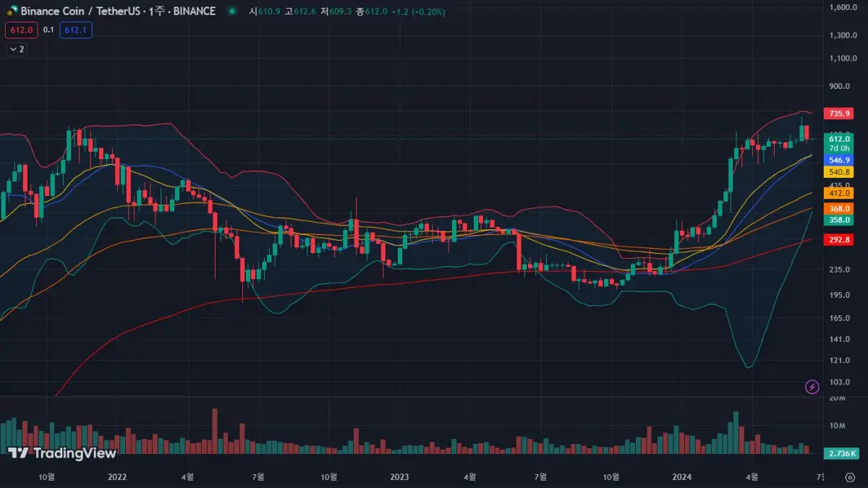Open instant trading via purple lightning icon
Screen dimensions: 868x488
[813, 387]
